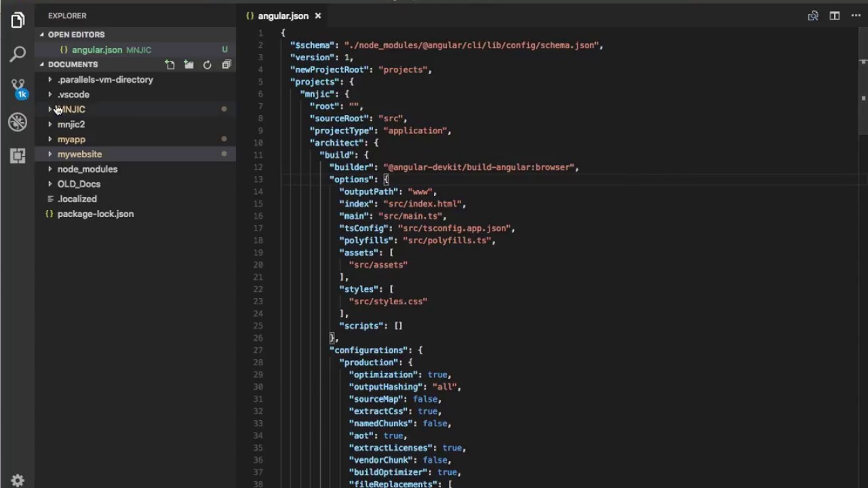
Task: Click line number 27 in gutter
Action: pos(258,350)
